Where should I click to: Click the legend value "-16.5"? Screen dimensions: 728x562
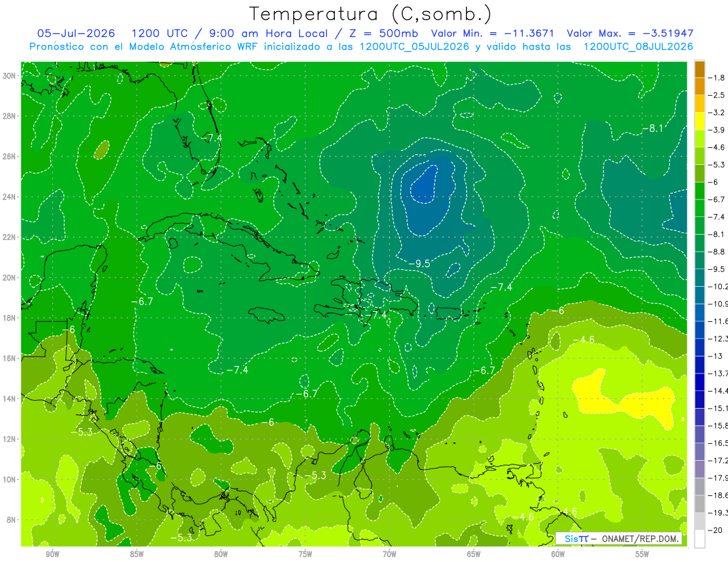click(718, 443)
